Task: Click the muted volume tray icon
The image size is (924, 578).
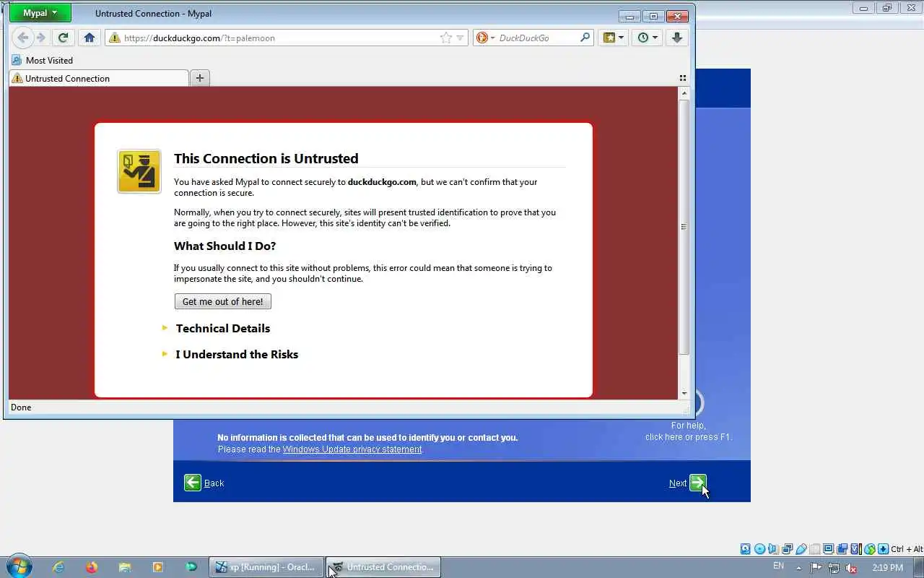Action: pyautogui.click(x=852, y=567)
